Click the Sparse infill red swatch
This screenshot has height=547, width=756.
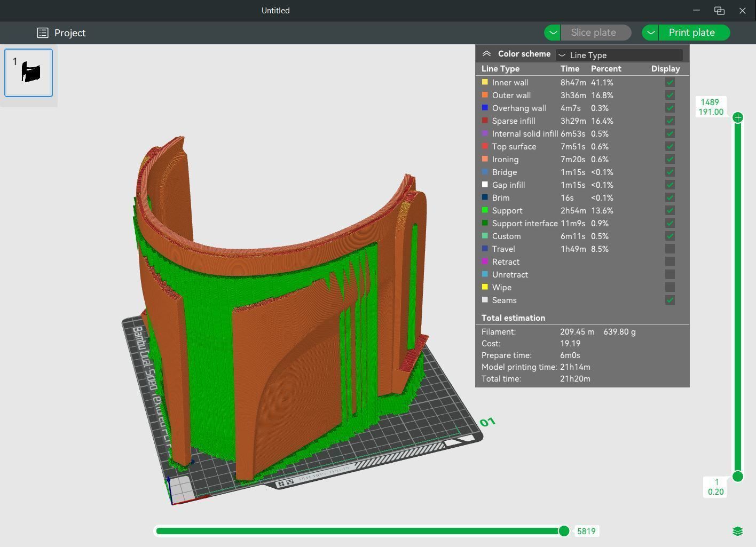click(485, 121)
